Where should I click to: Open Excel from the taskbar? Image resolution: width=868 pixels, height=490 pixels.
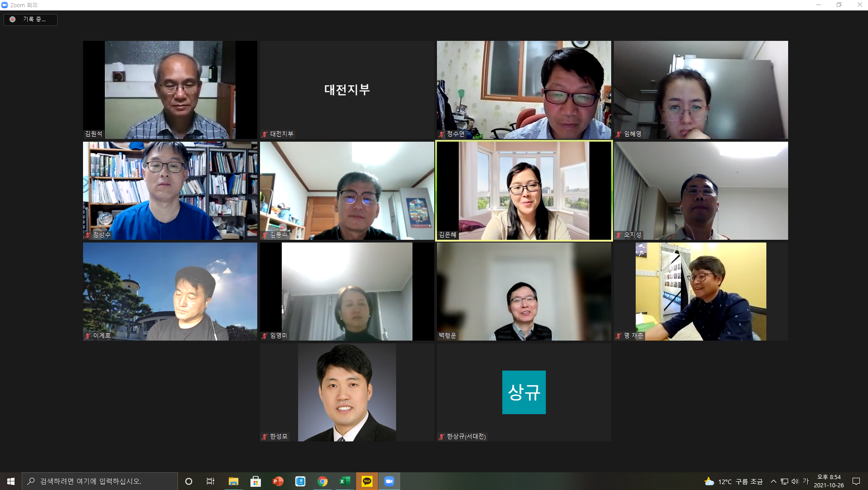tap(345, 481)
